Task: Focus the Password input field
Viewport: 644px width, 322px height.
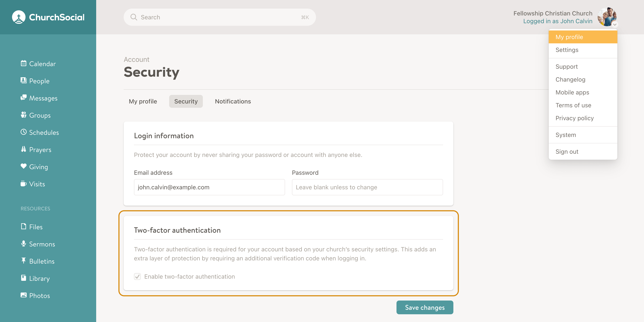Action: tap(367, 187)
